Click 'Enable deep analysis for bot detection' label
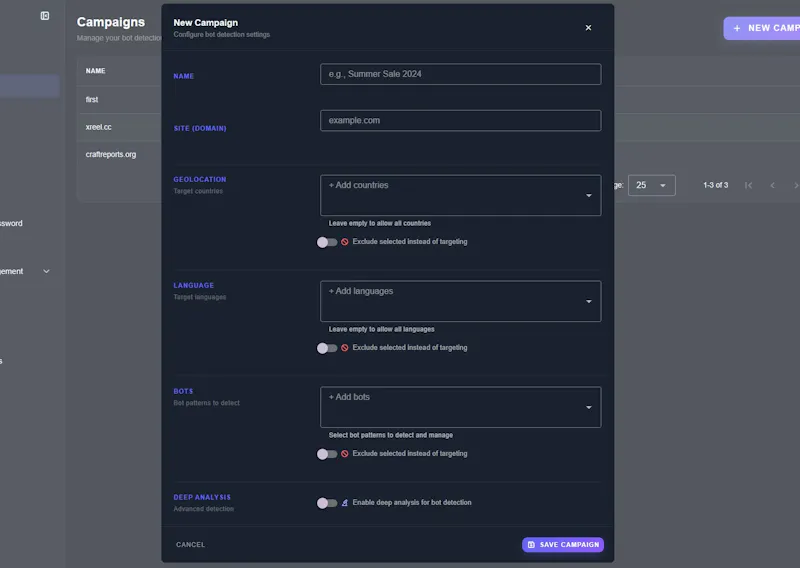Screen dimensions: 800x568 click(x=412, y=503)
